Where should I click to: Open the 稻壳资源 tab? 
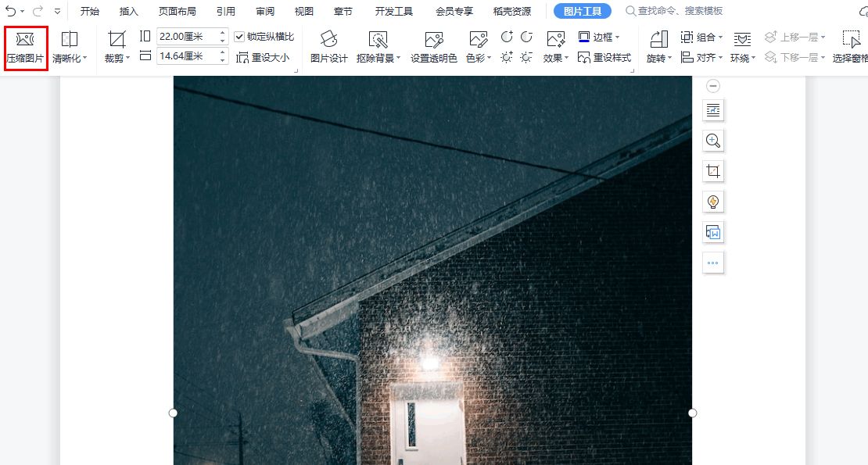[x=512, y=11]
